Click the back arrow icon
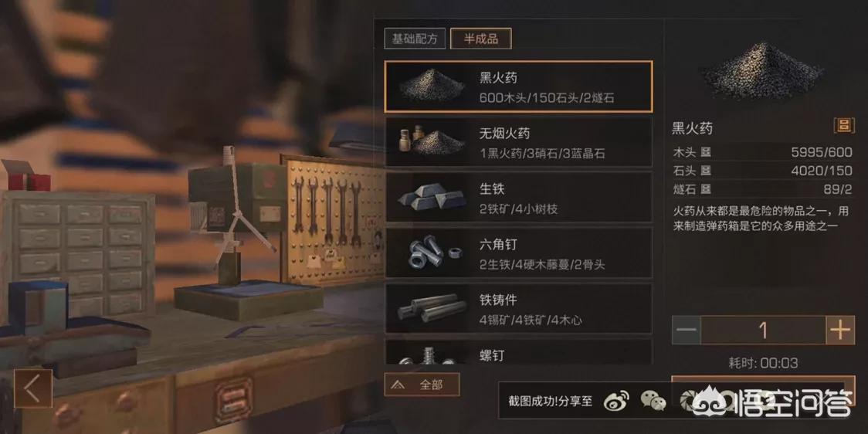 tap(32, 388)
